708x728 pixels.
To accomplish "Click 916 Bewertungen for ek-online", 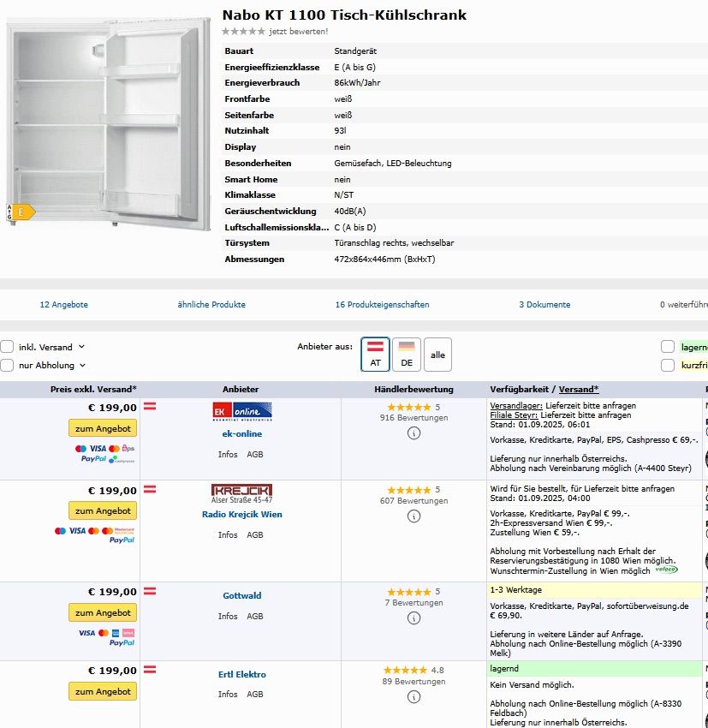I will tap(413, 418).
